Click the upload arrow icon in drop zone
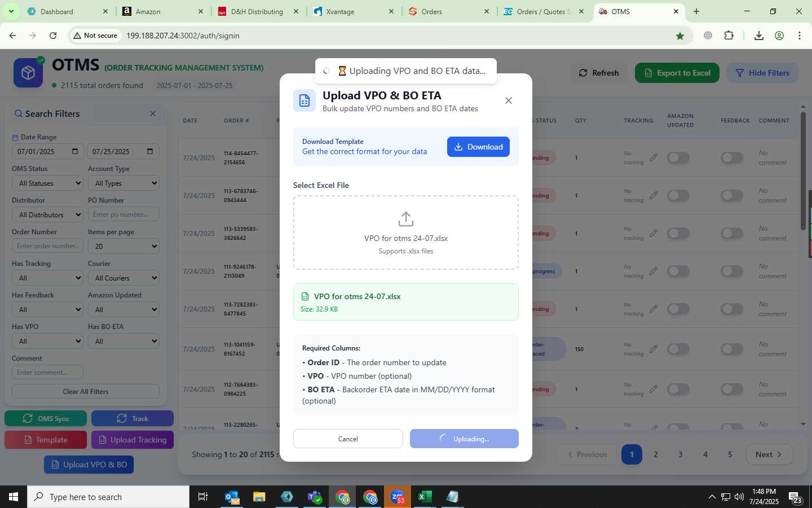 406,218
